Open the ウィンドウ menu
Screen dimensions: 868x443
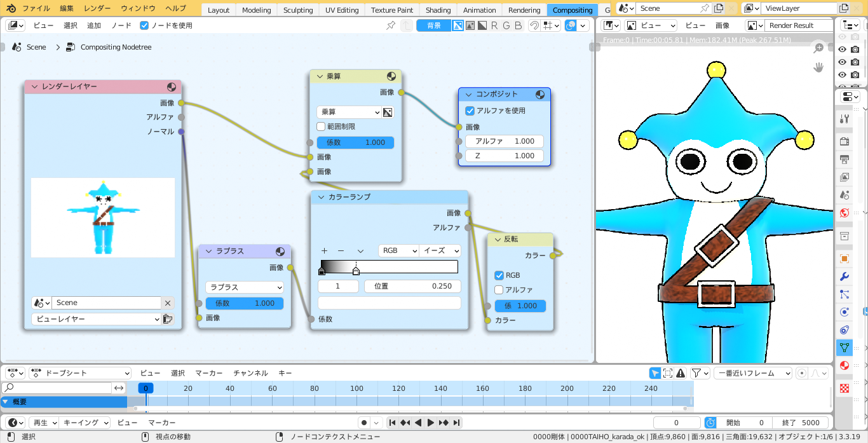click(138, 9)
